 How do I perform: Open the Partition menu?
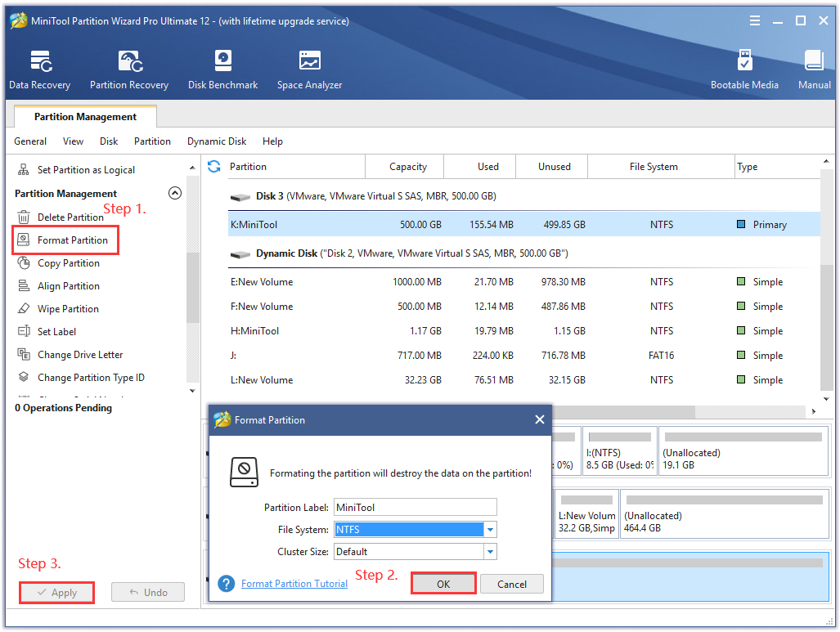(x=152, y=141)
